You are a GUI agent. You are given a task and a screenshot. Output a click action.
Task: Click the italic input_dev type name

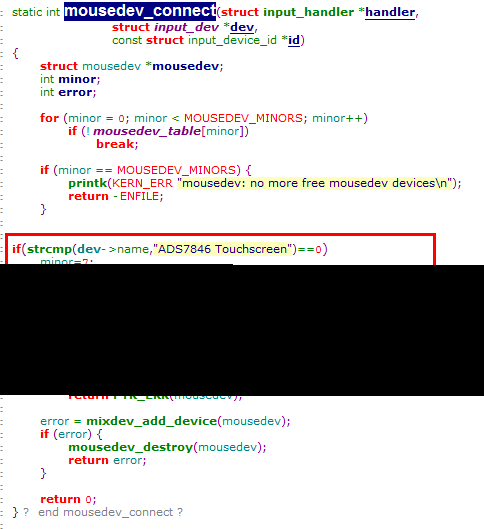click(187, 27)
